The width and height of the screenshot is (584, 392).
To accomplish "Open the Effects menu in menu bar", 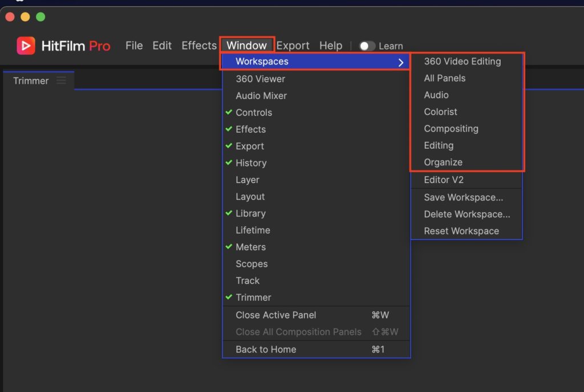I will coord(199,46).
